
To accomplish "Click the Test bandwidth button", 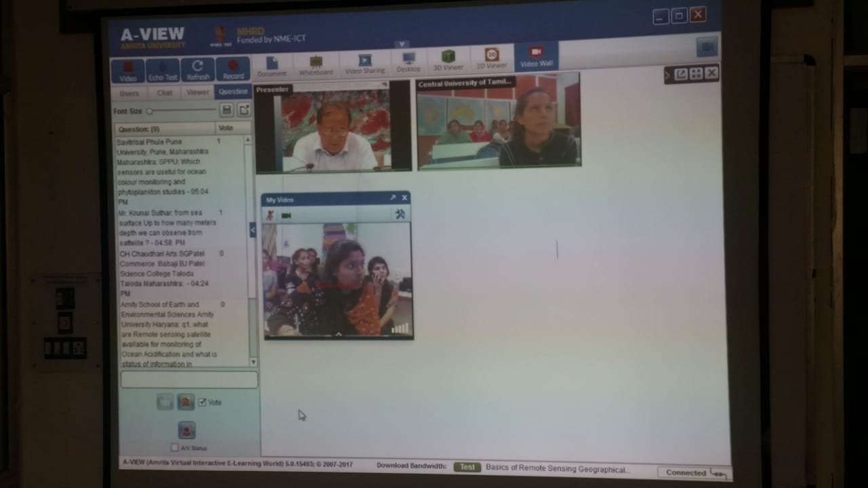I will click(467, 467).
